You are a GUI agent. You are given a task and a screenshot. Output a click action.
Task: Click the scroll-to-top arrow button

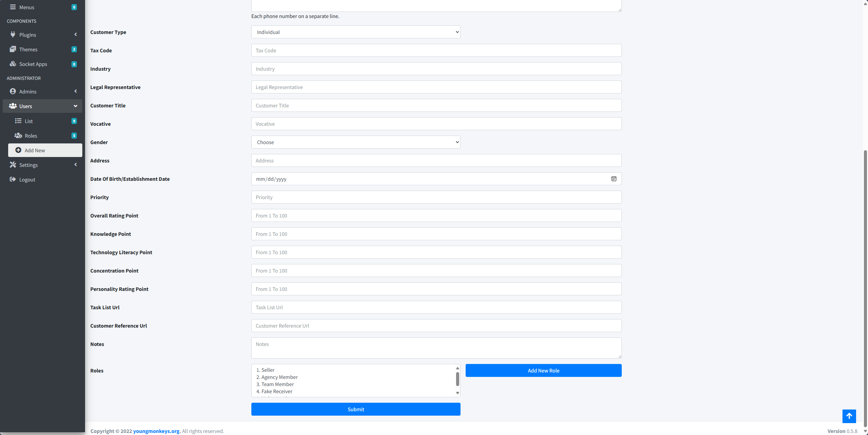tap(849, 416)
